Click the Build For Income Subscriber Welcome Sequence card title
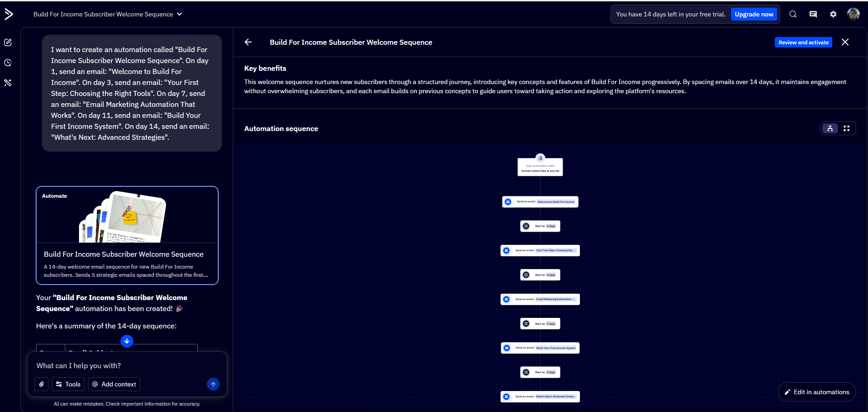The height and width of the screenshot is (412, 868). pos(124,254)
